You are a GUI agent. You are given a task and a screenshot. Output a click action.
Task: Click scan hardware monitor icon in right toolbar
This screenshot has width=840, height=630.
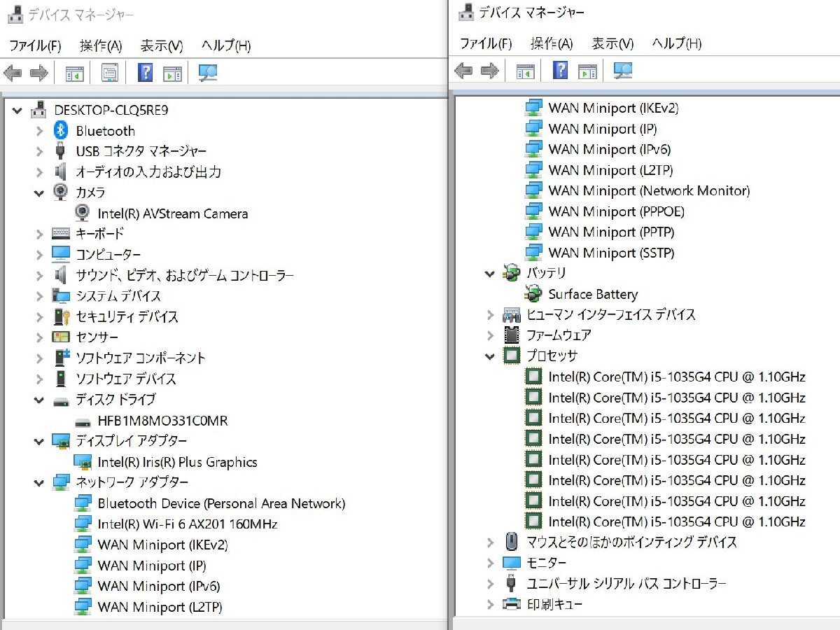622,70
